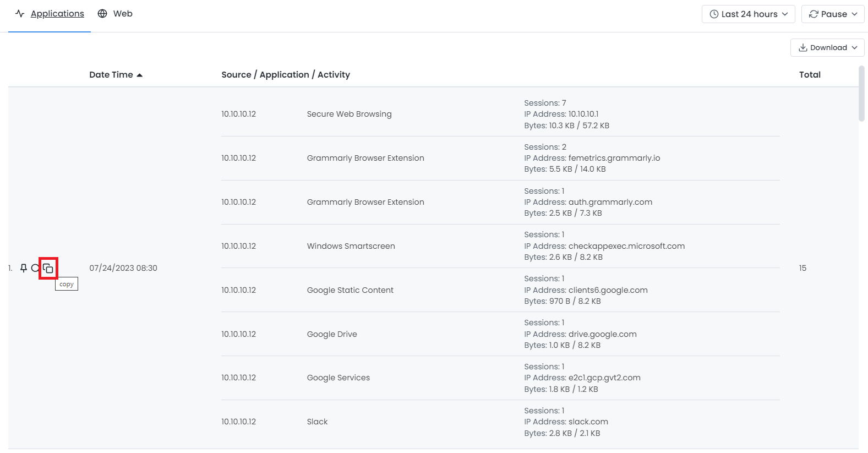Select the total value 15

(803, 268)
